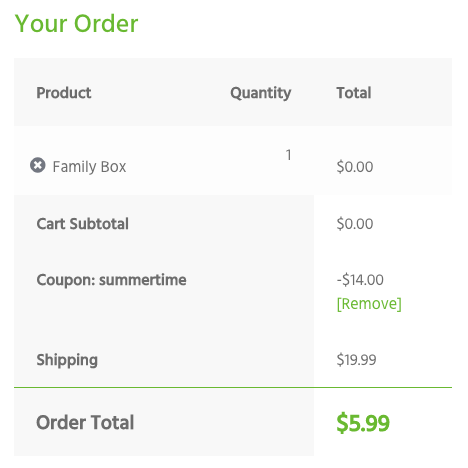Click the Shipping label
The height and width of the screenshot is (468, 468).
point(67,360)
